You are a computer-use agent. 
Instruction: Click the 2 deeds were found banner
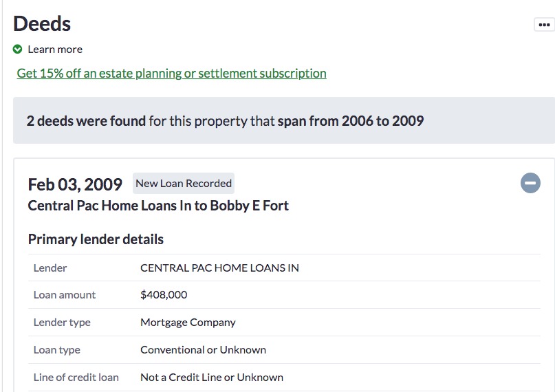(x=284, y=120)
